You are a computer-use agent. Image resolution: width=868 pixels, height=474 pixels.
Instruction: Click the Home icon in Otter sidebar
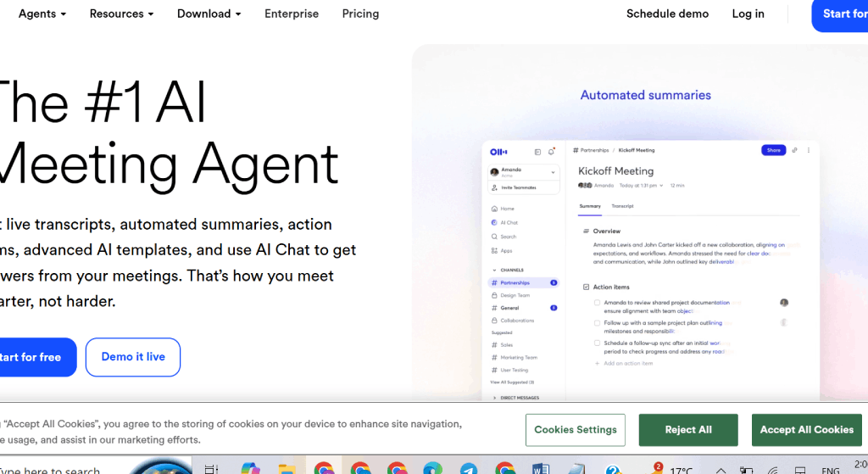tap(494, 209)
